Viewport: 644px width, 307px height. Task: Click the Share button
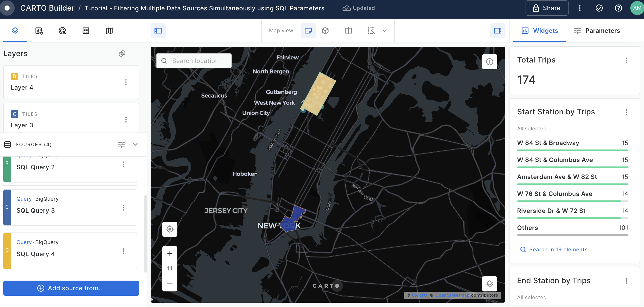coord(547,8)
